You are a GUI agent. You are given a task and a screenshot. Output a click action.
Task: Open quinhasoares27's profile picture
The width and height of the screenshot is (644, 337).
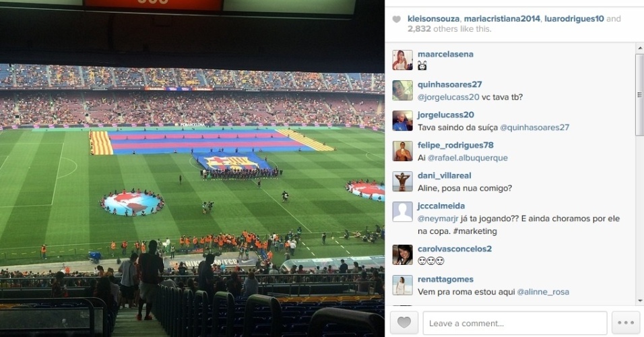click(403, 90)
